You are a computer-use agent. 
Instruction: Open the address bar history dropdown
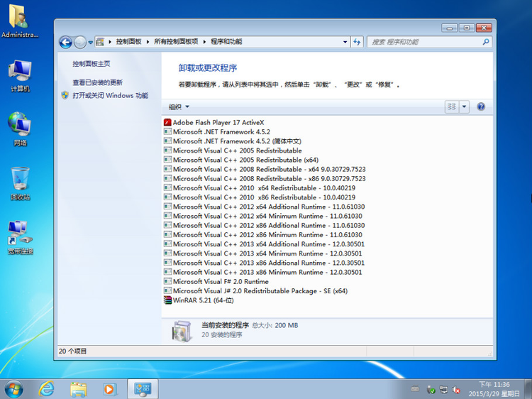[x=345, y=42]
